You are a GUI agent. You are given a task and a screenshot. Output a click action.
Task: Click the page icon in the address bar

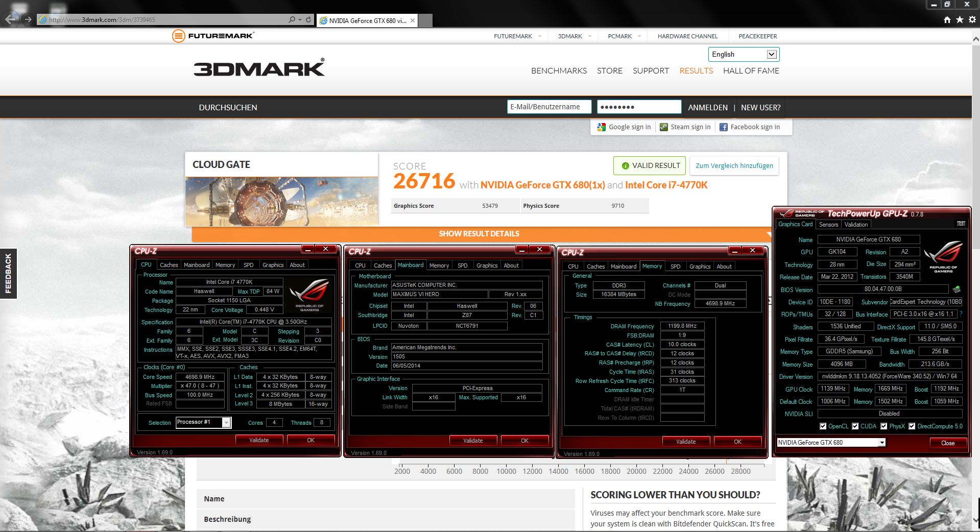(x=43, y=19)
